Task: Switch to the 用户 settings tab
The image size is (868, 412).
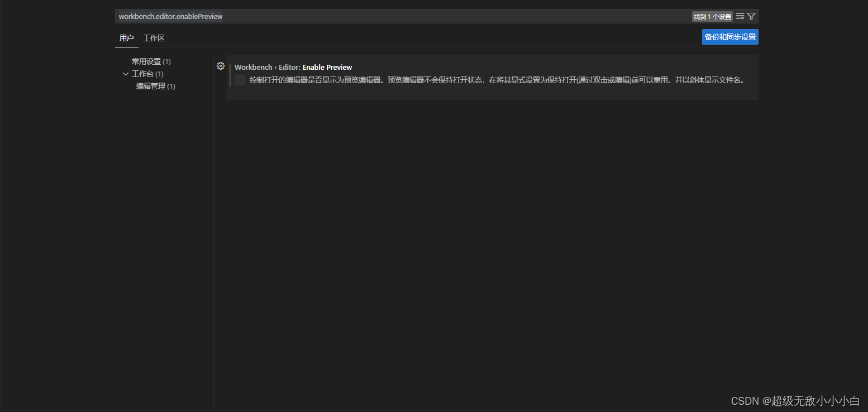Action: click(127, 38)
